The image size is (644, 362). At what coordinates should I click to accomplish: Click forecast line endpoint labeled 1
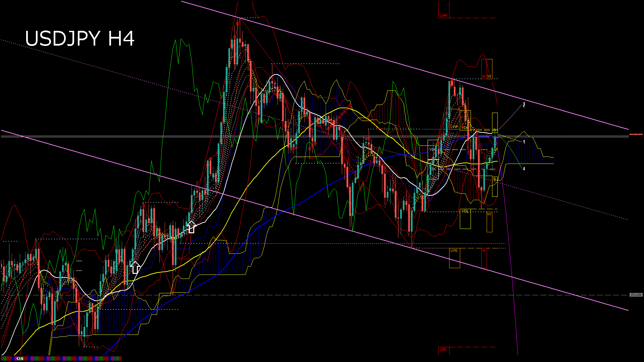click(524, 142)
